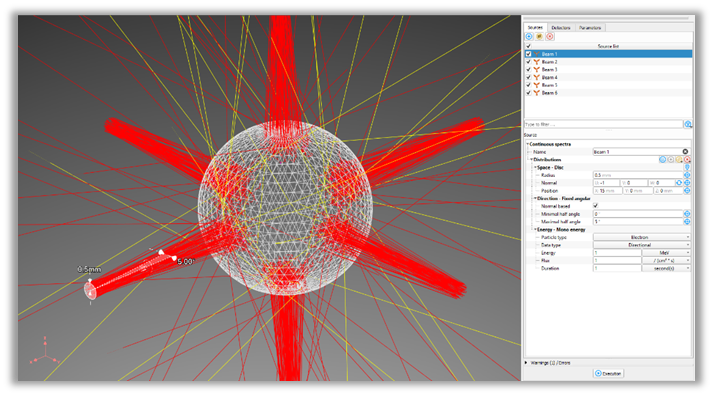This screenshot has width=713, height=396.
Task: Open the Flux unit dropdown
Action: [666, 261]
